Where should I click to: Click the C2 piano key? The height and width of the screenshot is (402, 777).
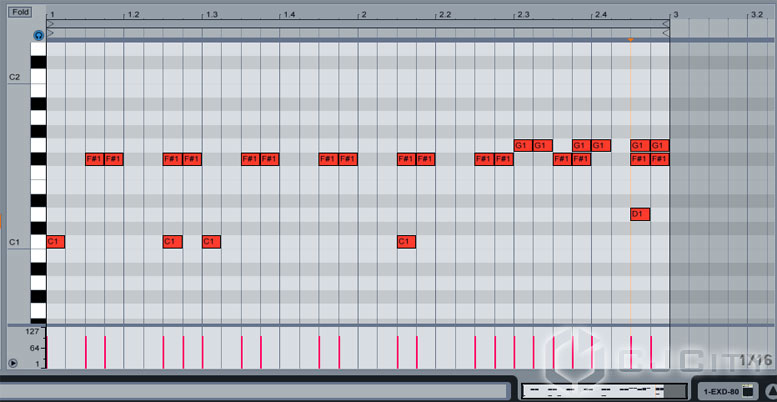pos(38,77)
